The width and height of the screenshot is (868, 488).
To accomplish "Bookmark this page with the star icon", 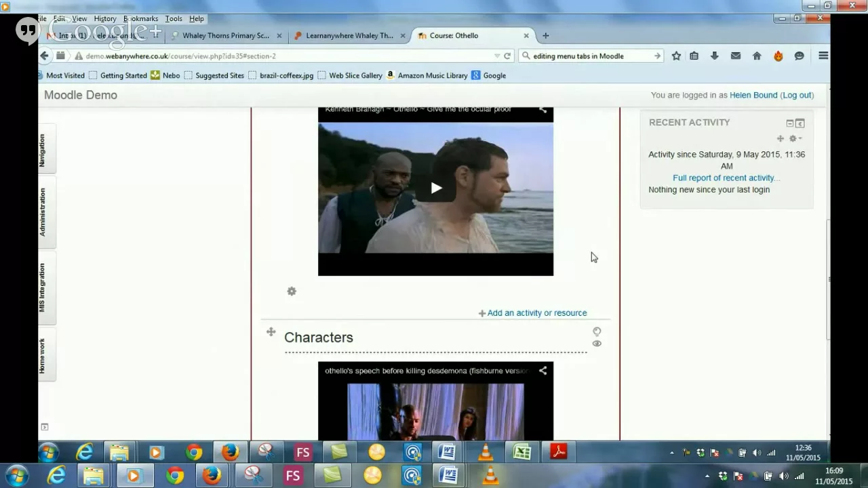I will click(676, 56).
